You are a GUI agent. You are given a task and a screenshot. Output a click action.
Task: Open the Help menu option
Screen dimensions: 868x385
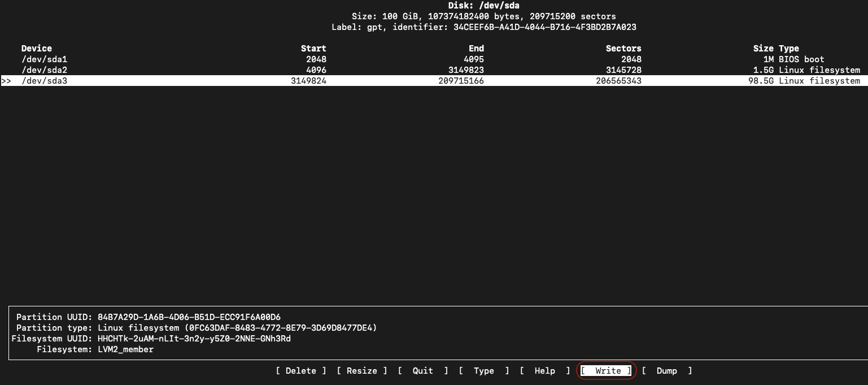tap(544, 371)
